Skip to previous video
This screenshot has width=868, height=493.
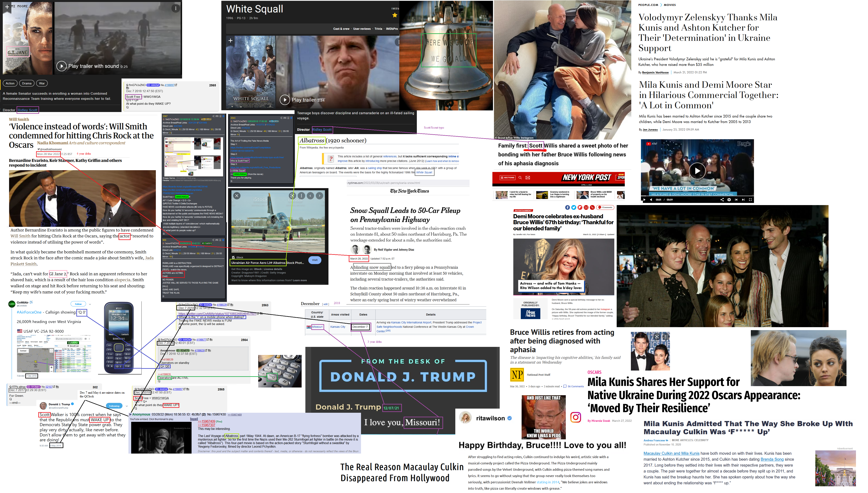(x=736, y=200)
